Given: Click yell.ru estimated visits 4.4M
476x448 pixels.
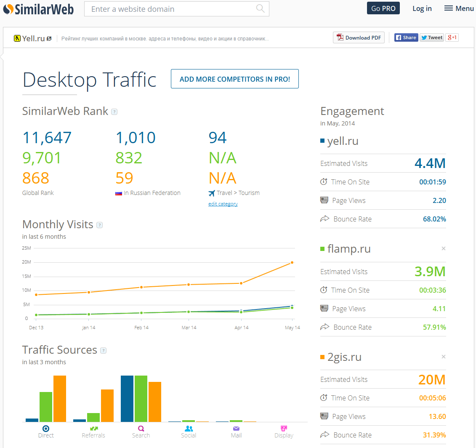Looking at the screenshot, I should tap(430, 163).
